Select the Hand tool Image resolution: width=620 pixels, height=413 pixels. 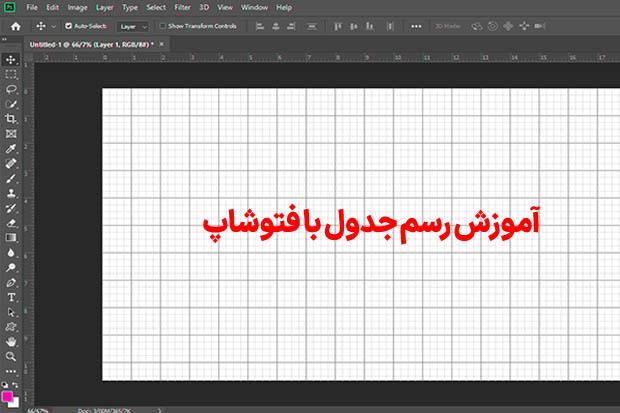click(11, 341)
